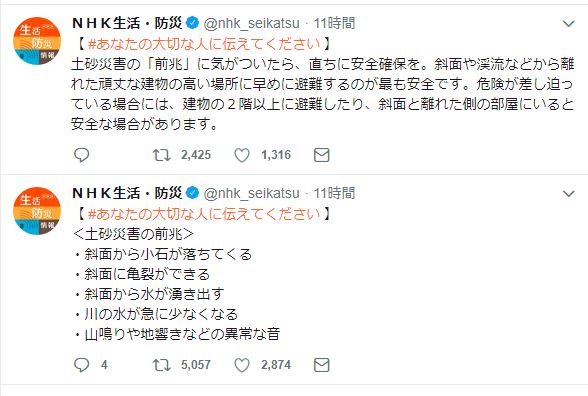The image size is (588, 396).
Task: Open NHK生活・防災 profile name in first tweet
Action: 127,23
